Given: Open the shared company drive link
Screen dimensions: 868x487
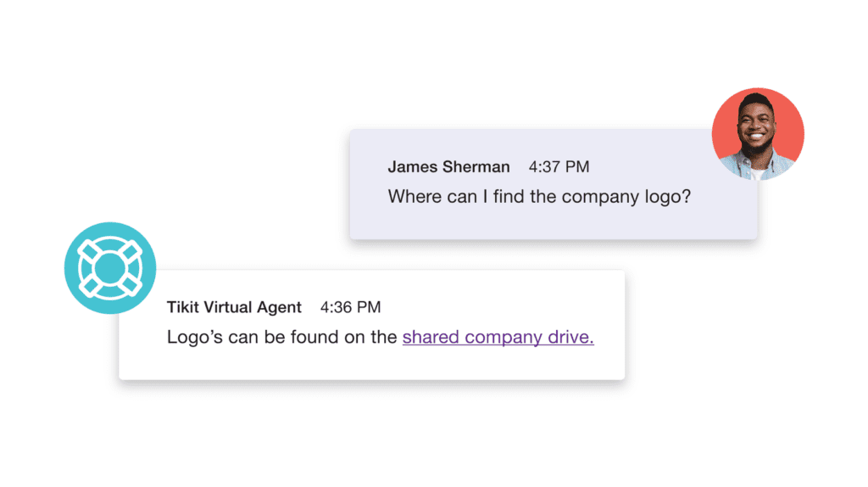Looking at the screenshot, I should (x=498, y=337).
